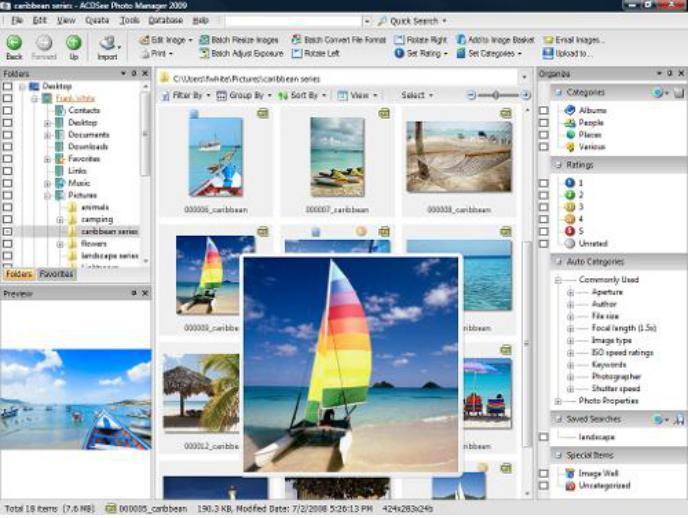The width and height of the screenshot is (689, 518).
Task: Open the View dropdown
Action: 357,95
